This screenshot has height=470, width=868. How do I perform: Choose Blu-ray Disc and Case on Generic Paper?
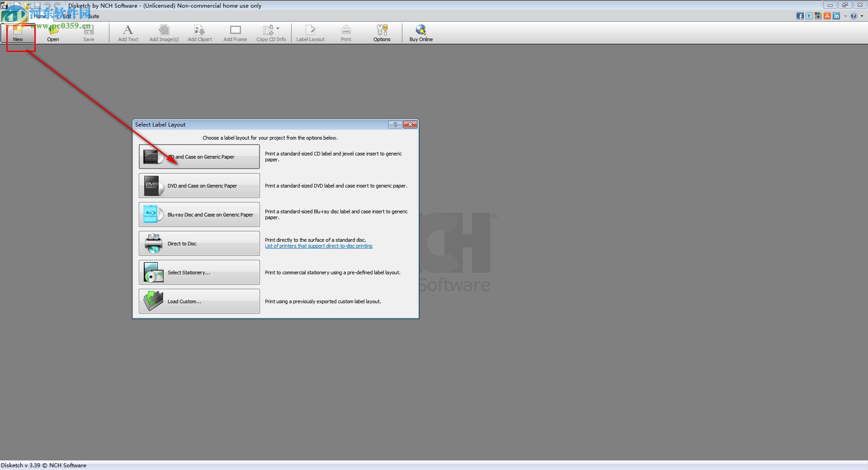[x=199, y=215]
